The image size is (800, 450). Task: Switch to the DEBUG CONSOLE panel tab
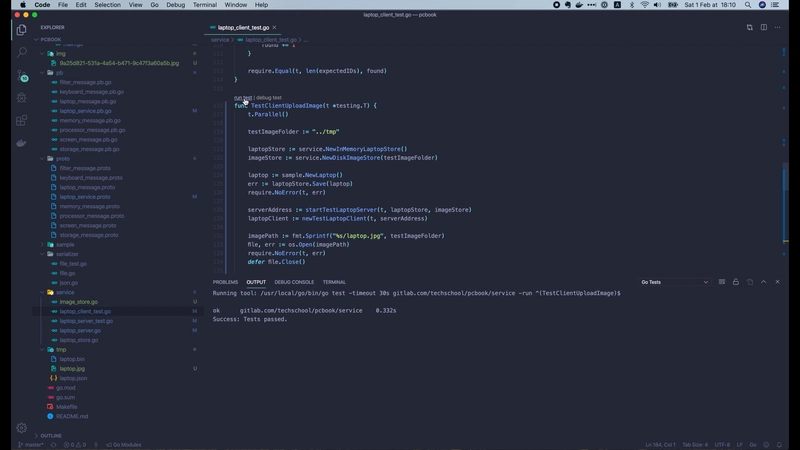294,282
